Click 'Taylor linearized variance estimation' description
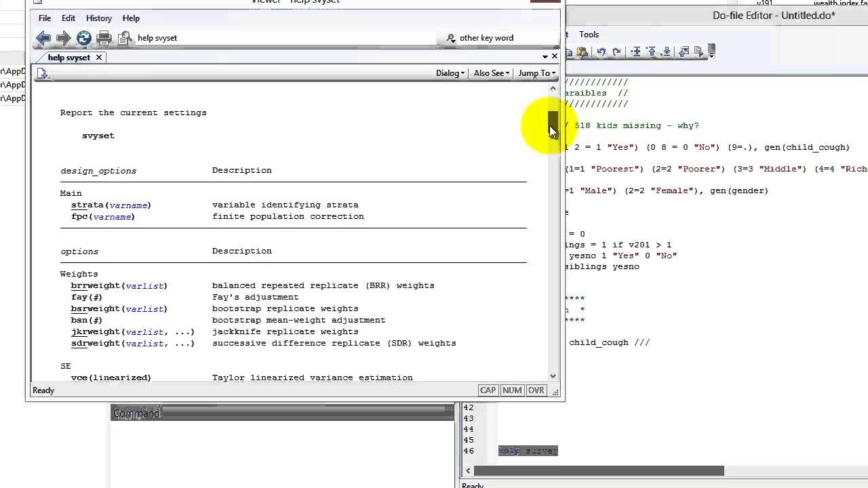 pos(313,378)
